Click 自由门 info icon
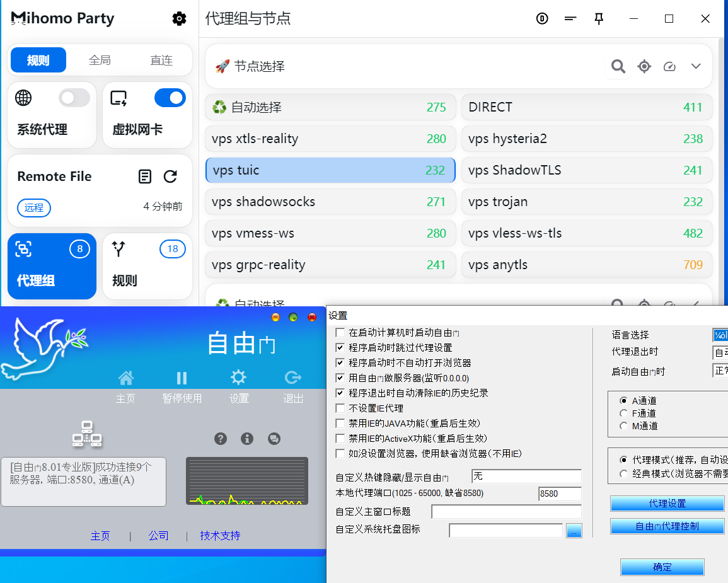Image resolution: width=728 pixels, height=583 pixels. pos(247,439)
